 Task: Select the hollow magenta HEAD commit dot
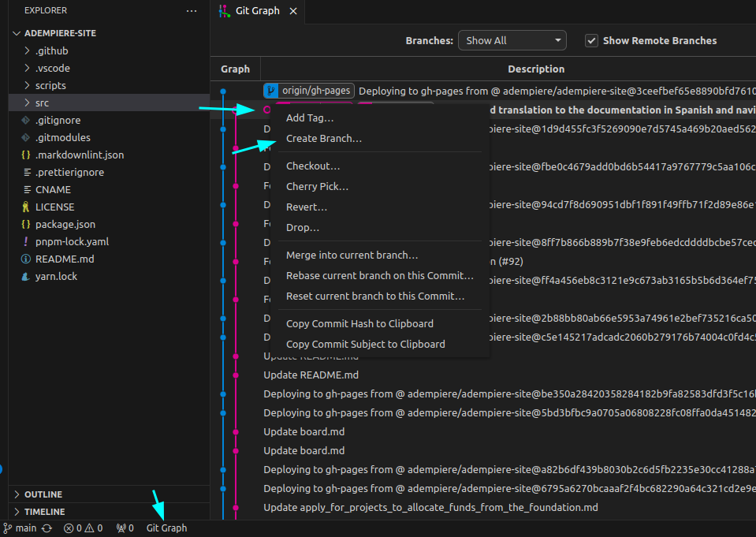coord(266,110)
